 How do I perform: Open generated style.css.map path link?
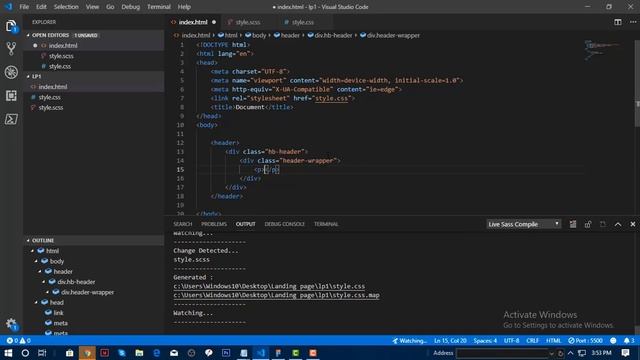pos(276,295)
